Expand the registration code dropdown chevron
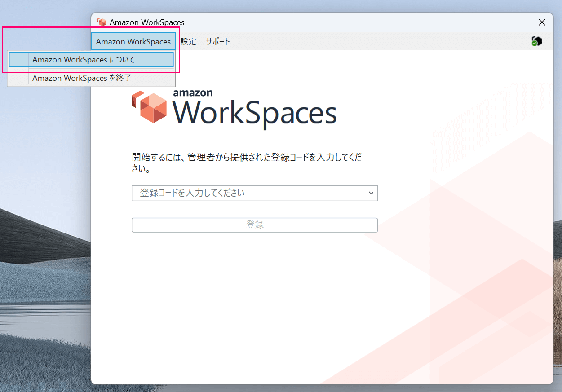The image size is (562, 392). (371, 193)
